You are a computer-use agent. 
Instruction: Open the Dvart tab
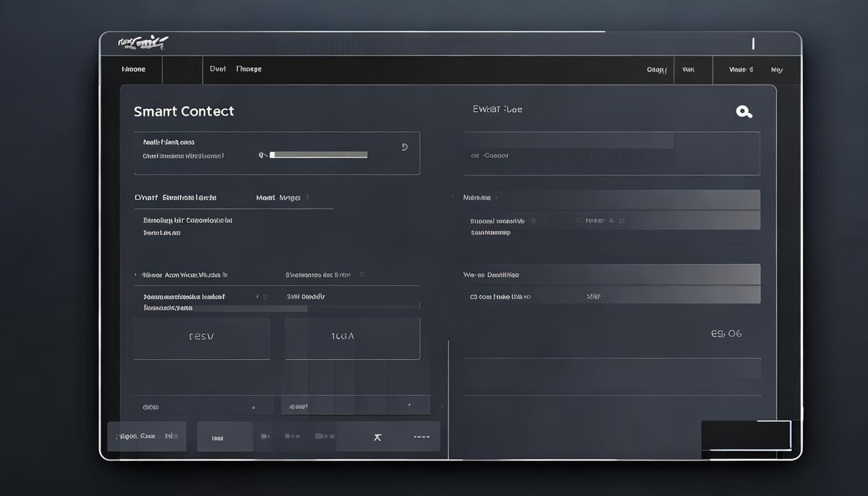[x=218, y=68]
